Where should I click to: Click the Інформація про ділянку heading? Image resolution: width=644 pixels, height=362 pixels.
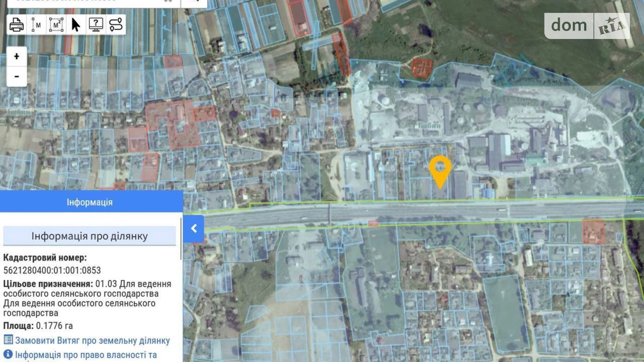89,236
